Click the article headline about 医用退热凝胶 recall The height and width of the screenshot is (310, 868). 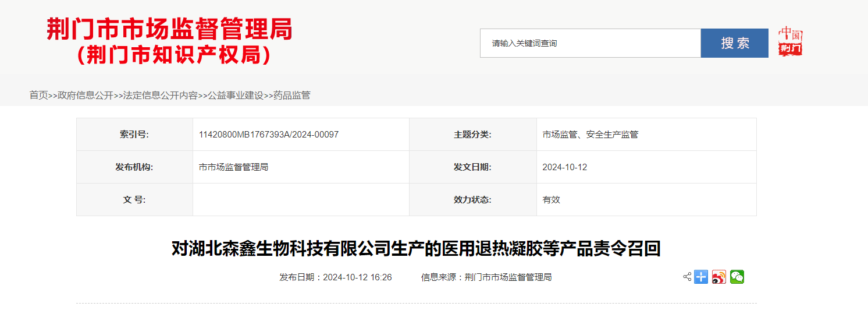click(416, 249)
